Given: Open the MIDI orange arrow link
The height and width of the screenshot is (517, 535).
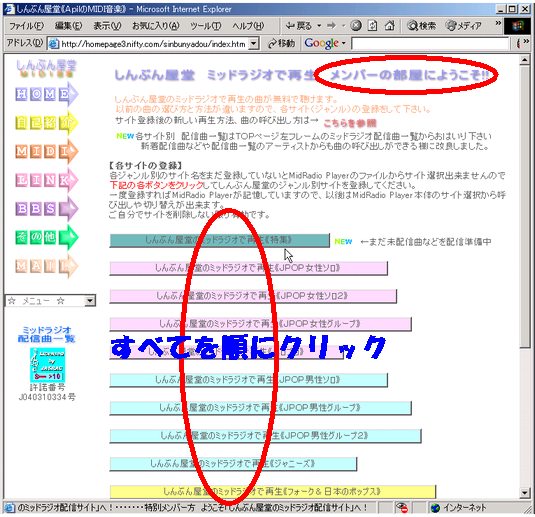Looking at the screenshot, I should tap(46, 151).
